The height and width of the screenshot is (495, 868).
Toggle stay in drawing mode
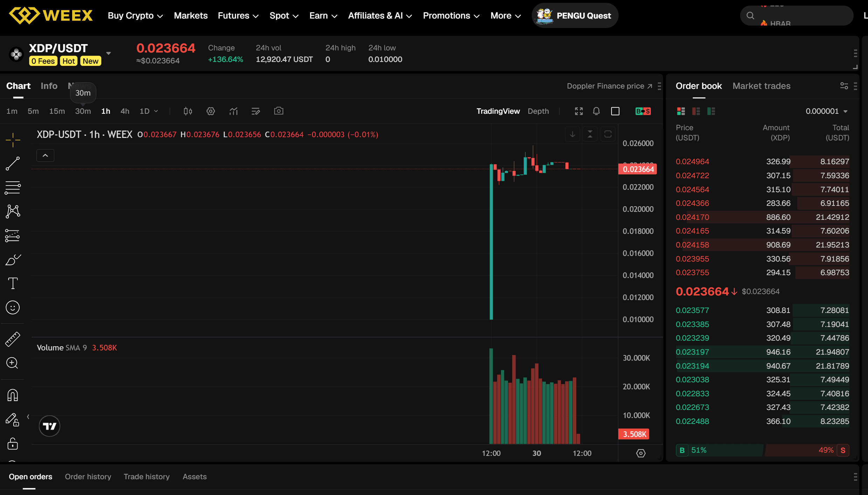point(13,419)
